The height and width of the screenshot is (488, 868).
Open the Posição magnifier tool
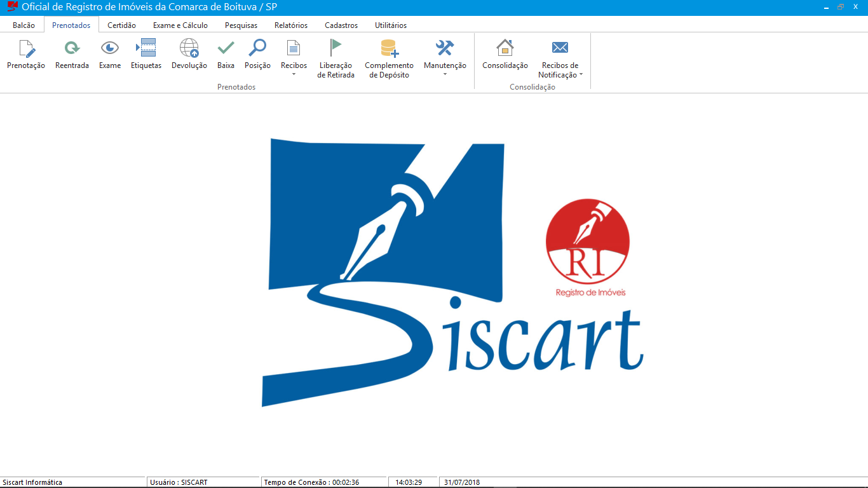[257, 48]
